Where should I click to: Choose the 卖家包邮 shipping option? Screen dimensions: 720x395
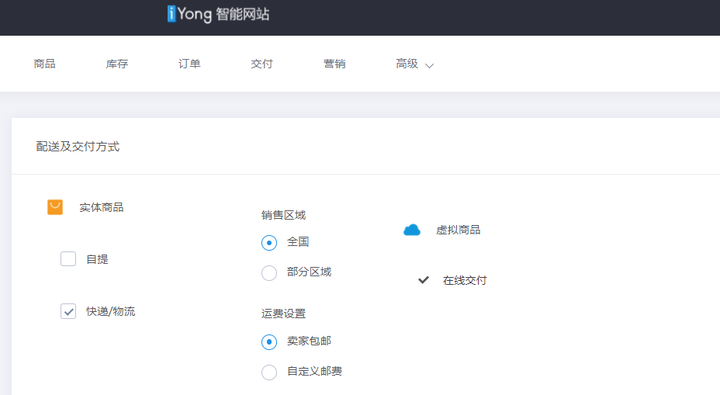[x=269, y=342]
